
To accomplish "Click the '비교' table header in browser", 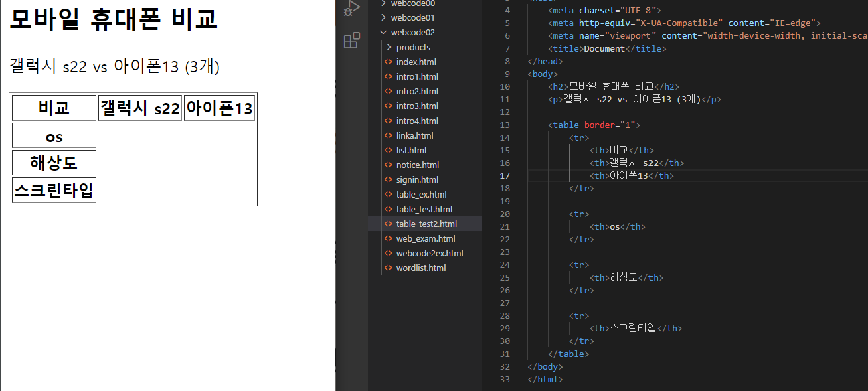I will pyautogui.click(x=54, y=108).
